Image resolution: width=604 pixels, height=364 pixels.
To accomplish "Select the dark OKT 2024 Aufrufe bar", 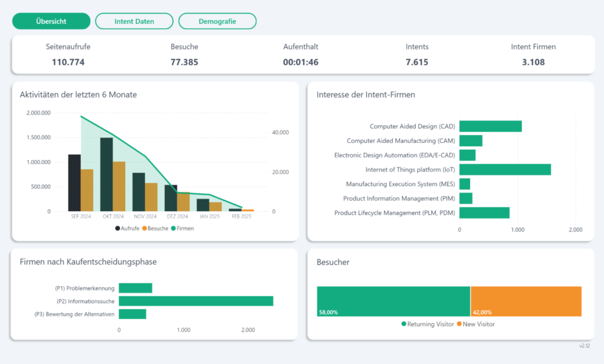I will click(x=106, y=175).
